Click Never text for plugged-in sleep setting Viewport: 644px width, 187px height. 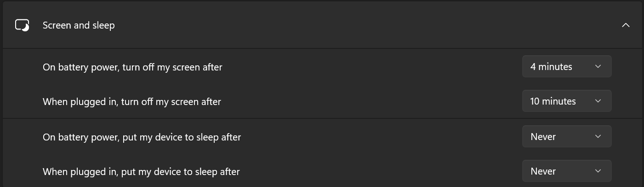click(x=543, y=171)
